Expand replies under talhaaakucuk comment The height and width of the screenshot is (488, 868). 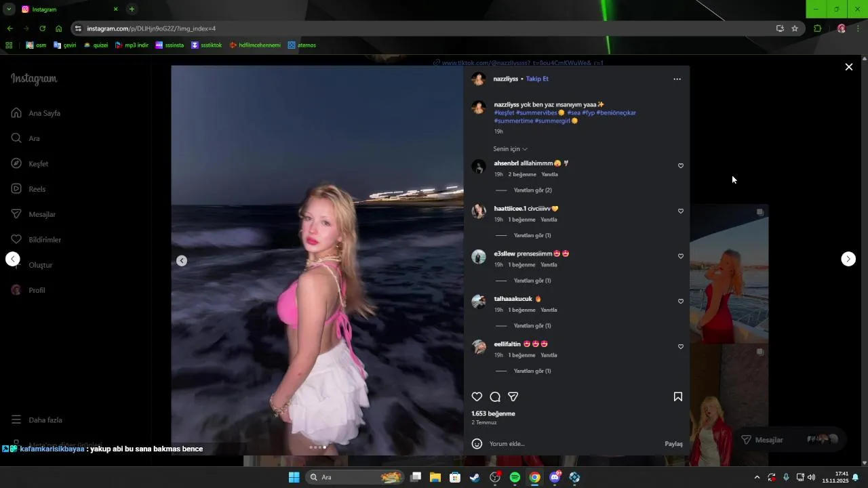[x=532, y=326]
